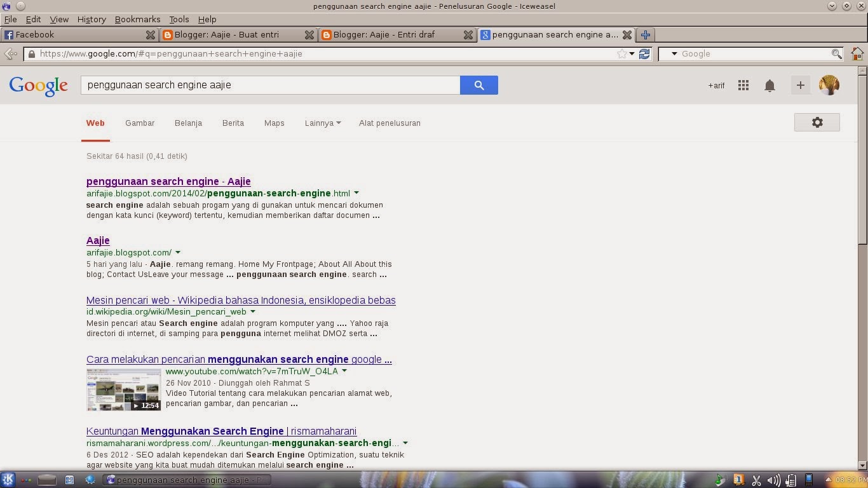
Task: Open the View menu
Action: point(59,19)
